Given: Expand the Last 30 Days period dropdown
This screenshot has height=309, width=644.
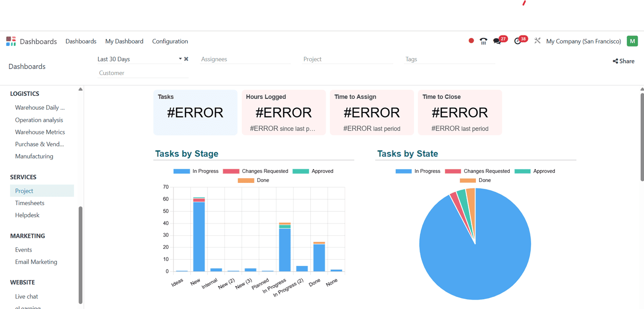Looking at the screenshot, I should pos(180,59).
